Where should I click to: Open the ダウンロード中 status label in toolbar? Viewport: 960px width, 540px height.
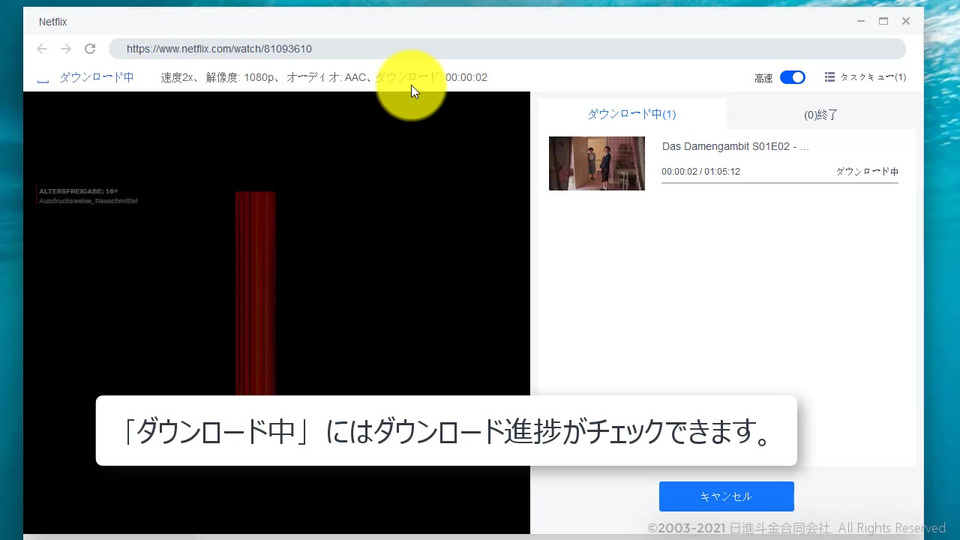(x=96, y=77)
